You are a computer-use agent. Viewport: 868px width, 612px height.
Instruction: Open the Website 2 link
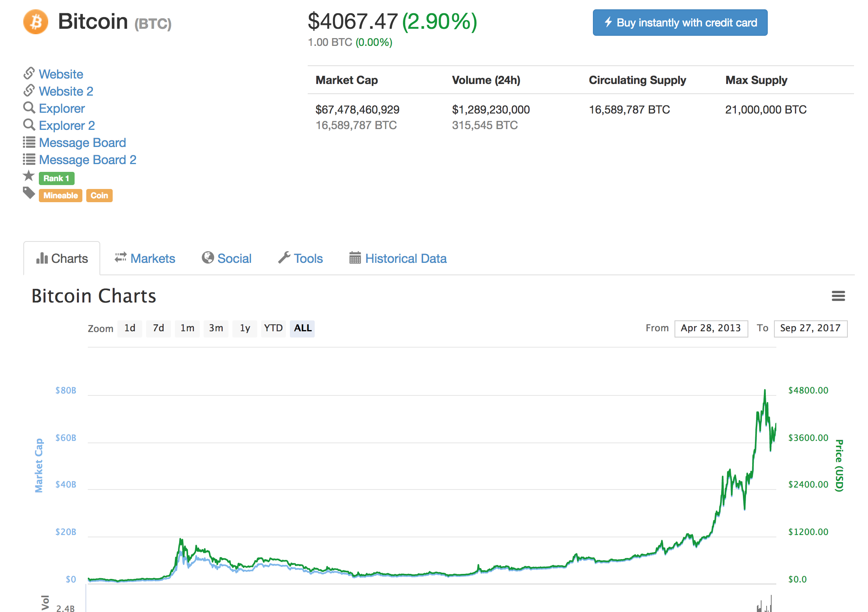pos(66,91)
